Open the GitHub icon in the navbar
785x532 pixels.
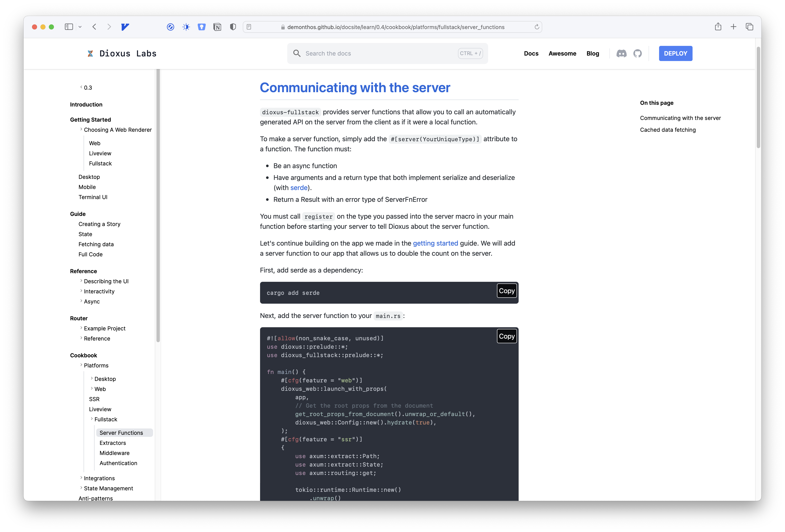(638, 53)
